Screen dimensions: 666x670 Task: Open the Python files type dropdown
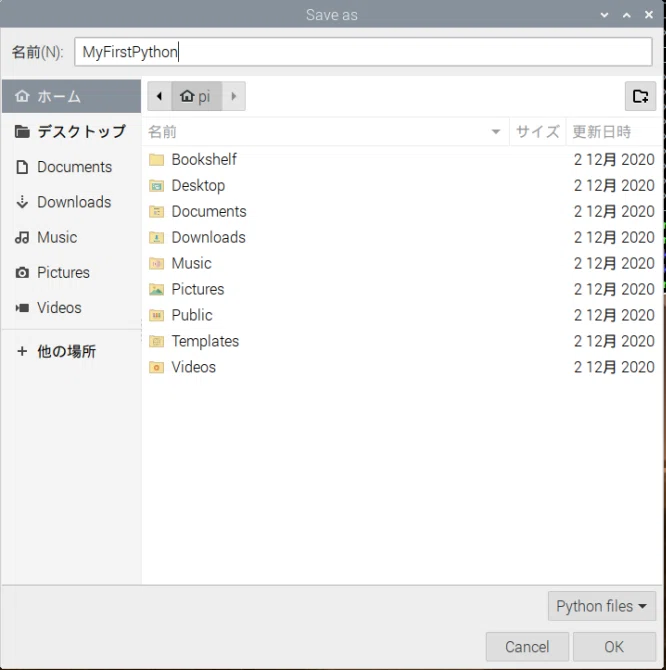[x=601, y=606]
